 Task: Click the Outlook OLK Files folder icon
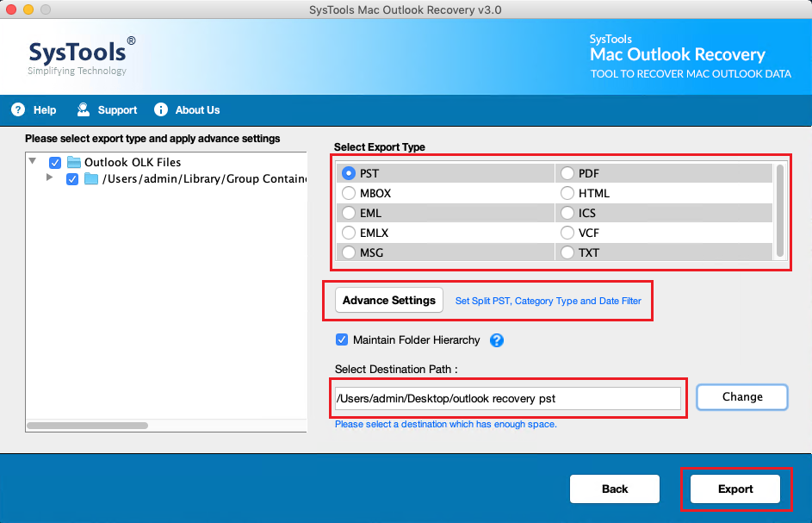point(74,162)
